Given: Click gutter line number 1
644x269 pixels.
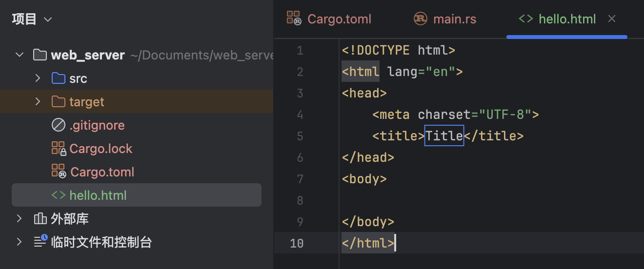Looking at the screenshot, I should [x=300, y=50].
